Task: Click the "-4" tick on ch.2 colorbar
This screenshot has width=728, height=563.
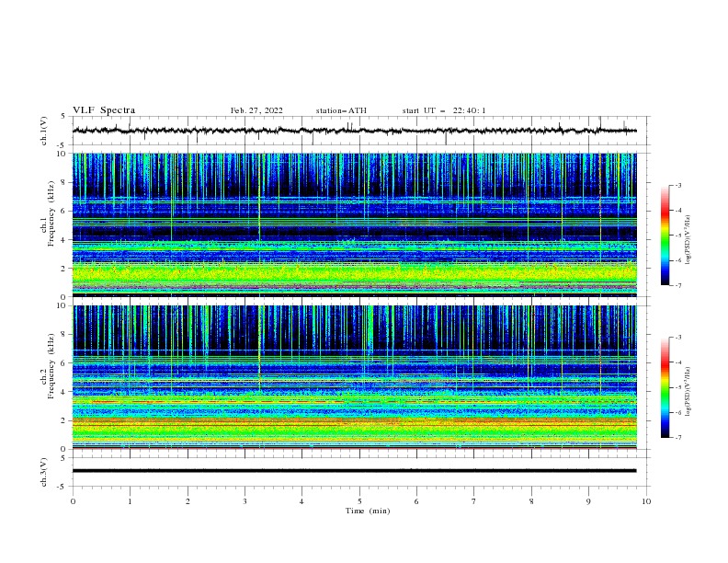Action: click(x=678, y=362)
